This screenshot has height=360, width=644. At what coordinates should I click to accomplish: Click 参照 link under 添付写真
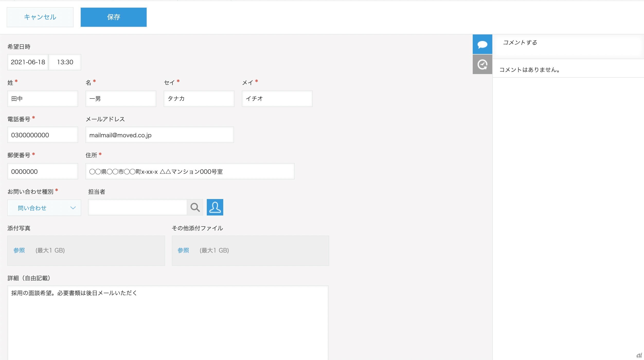click(19, 250)
